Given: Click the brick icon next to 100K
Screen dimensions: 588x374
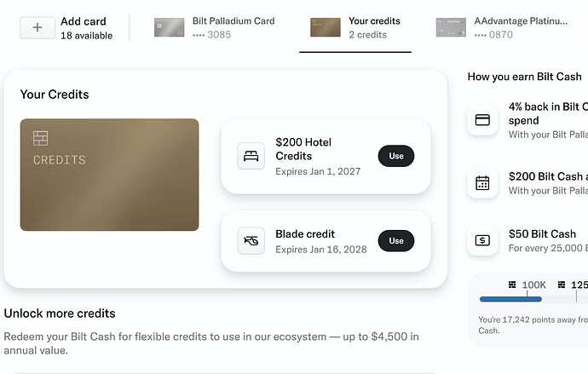Looking at the screenshot, I should coord(512,285).
